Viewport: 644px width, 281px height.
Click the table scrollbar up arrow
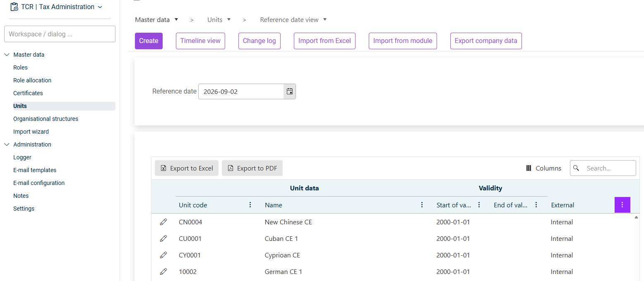coord(636,217)
